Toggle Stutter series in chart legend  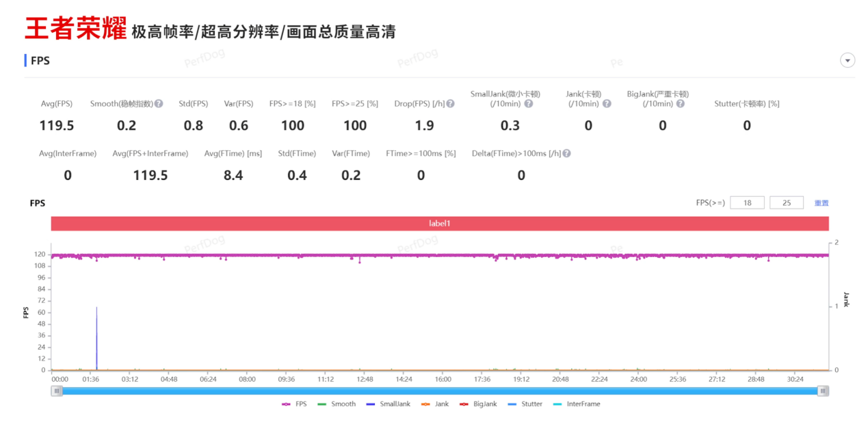coord(525,404)
